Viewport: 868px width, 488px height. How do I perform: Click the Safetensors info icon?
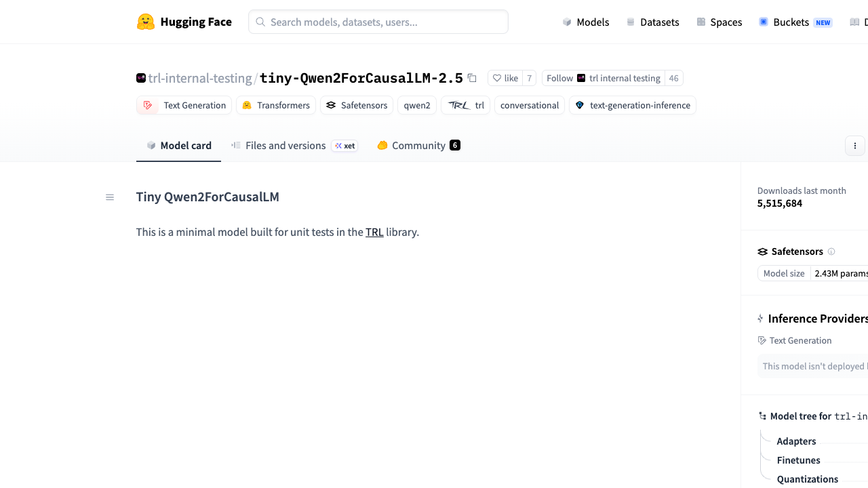[x=831, y=251]
